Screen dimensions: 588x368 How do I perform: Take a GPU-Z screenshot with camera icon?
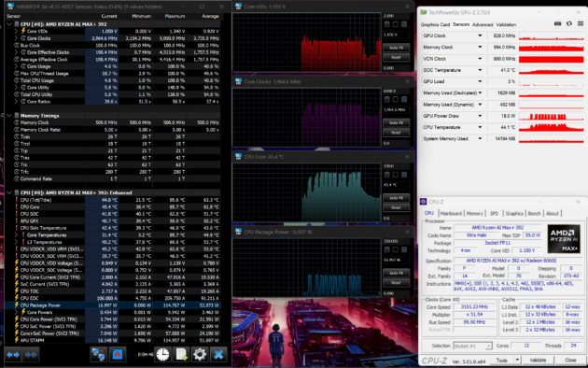click(557, 23)
